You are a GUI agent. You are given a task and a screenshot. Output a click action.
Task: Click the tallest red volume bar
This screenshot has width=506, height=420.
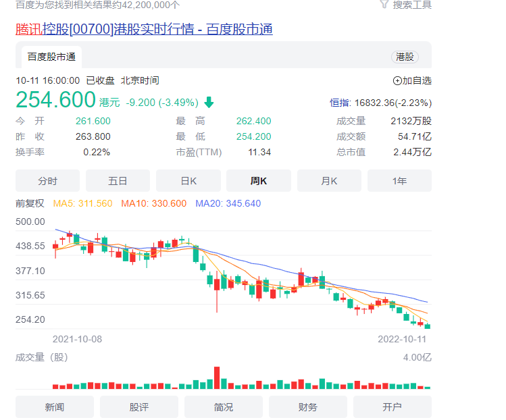pos(217,377)
